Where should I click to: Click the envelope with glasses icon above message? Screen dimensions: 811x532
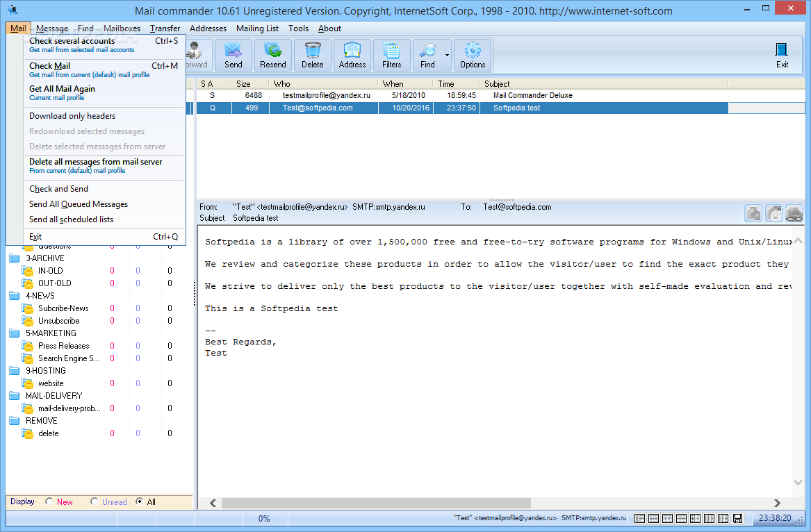coord(794,213)
